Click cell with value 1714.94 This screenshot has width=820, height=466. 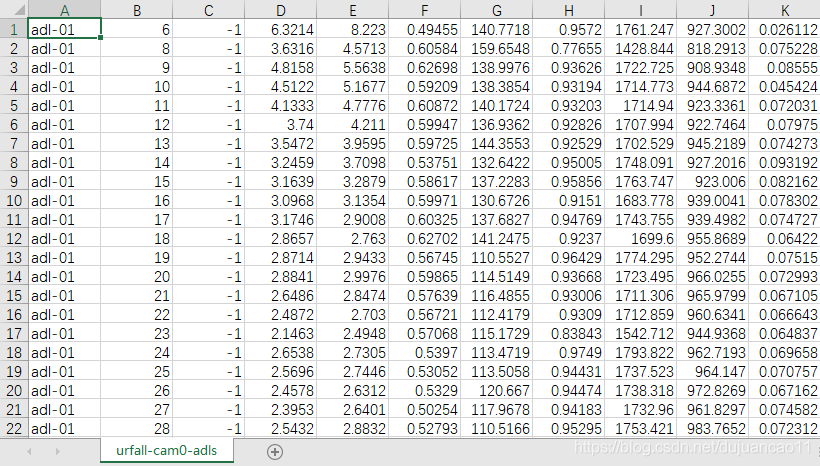(x=640, y=106)
